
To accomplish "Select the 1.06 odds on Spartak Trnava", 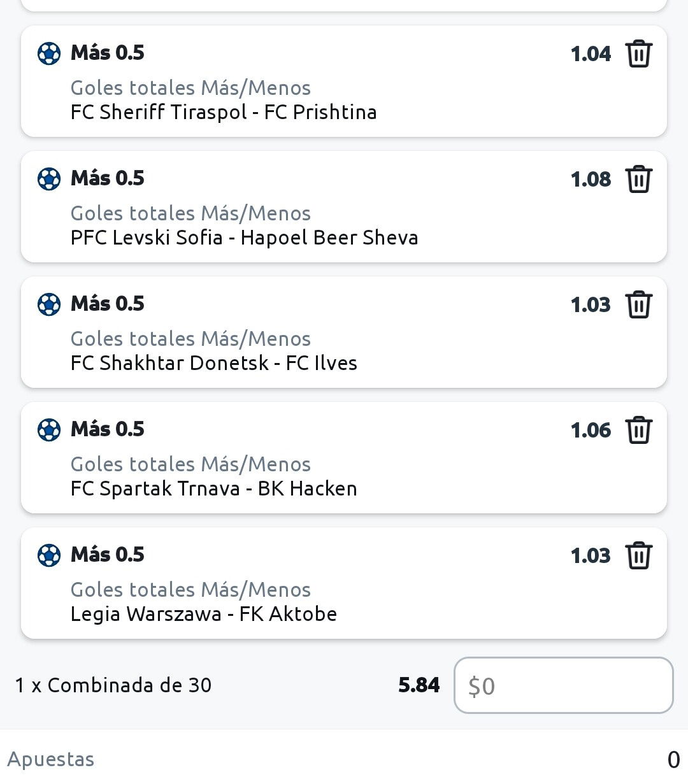I will (x=591, y=431).
